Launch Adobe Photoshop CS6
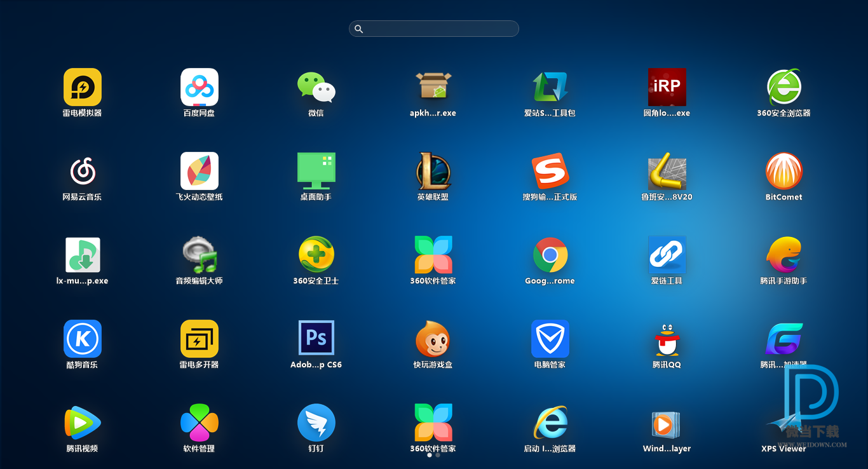The height and width of the screenshot is (469, 868). 316,337
